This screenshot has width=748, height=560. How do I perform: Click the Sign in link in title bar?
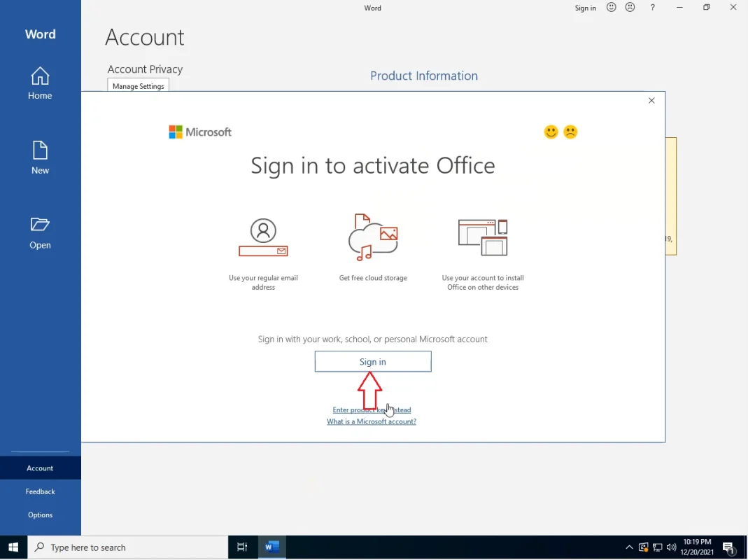point(585,8)
